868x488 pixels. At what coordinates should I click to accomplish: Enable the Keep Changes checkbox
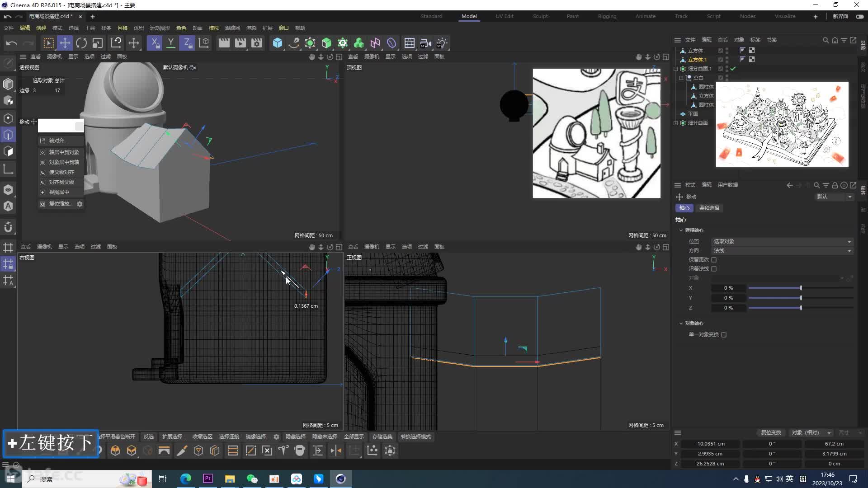click(x=714, y=260)
